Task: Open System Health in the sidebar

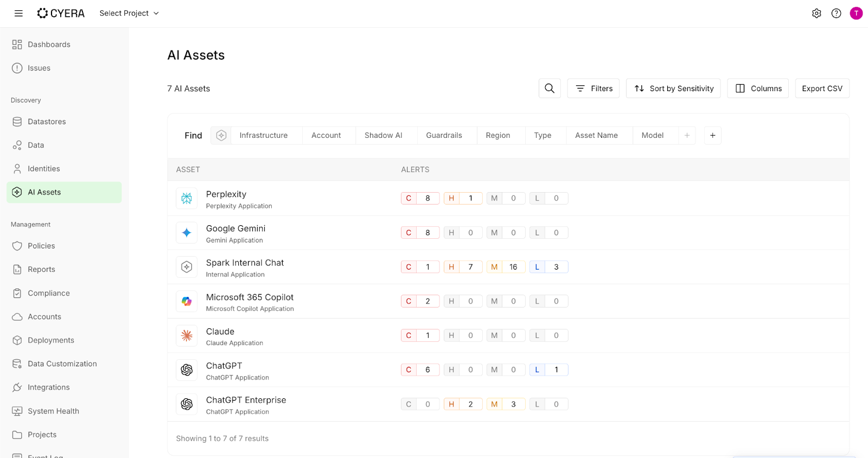Action: click(x=64, y=411)
